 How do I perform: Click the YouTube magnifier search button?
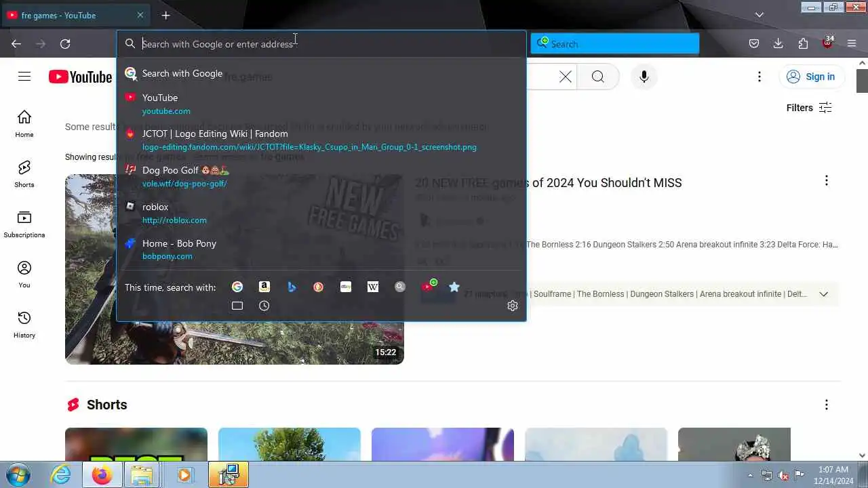[597, 77]
